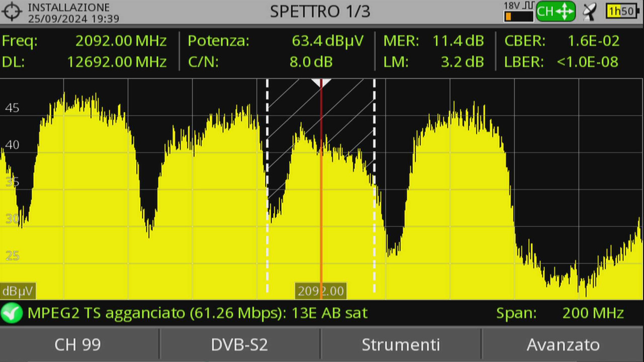The width and height of the screenshot is (644, 362).
Task: Select the DL 12692.00 MHz value
Action: tap(117, 62)
